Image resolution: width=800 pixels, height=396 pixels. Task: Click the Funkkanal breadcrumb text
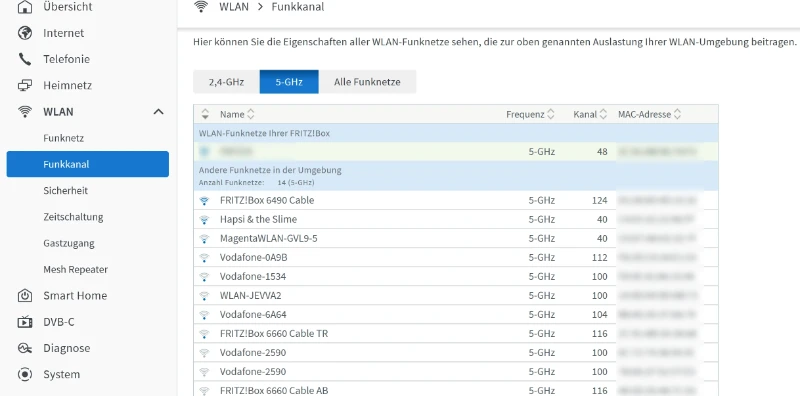(x=297, y=7)
